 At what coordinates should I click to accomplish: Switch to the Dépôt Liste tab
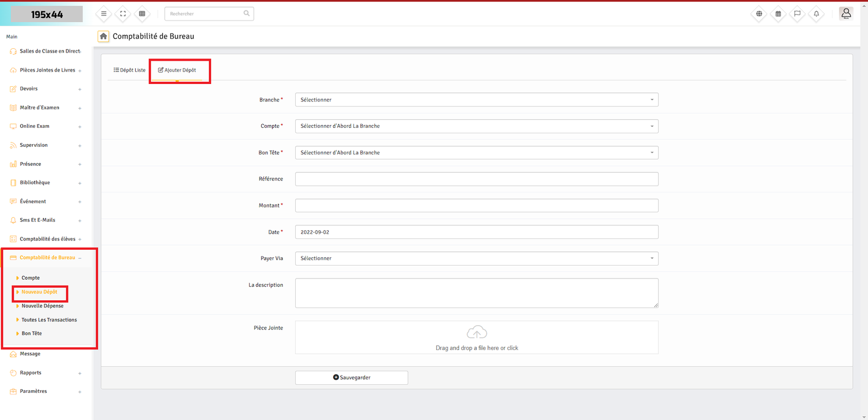[130, 70]
